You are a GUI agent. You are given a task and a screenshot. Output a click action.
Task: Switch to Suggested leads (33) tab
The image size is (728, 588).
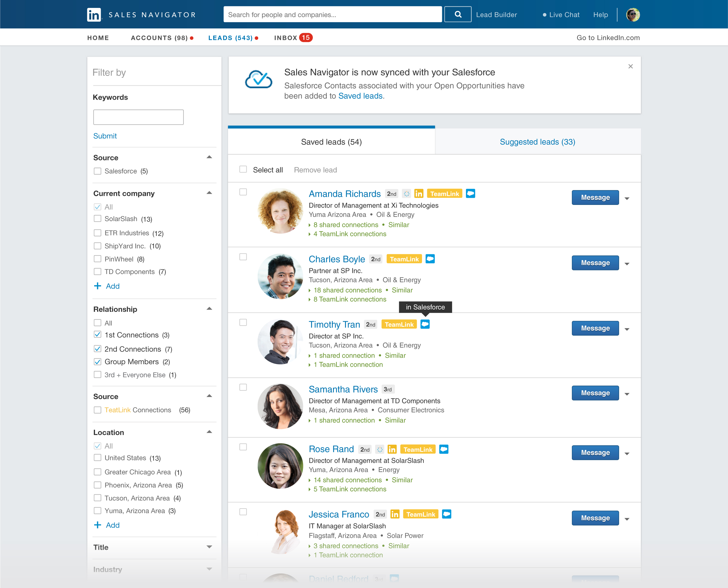[538, 142]
